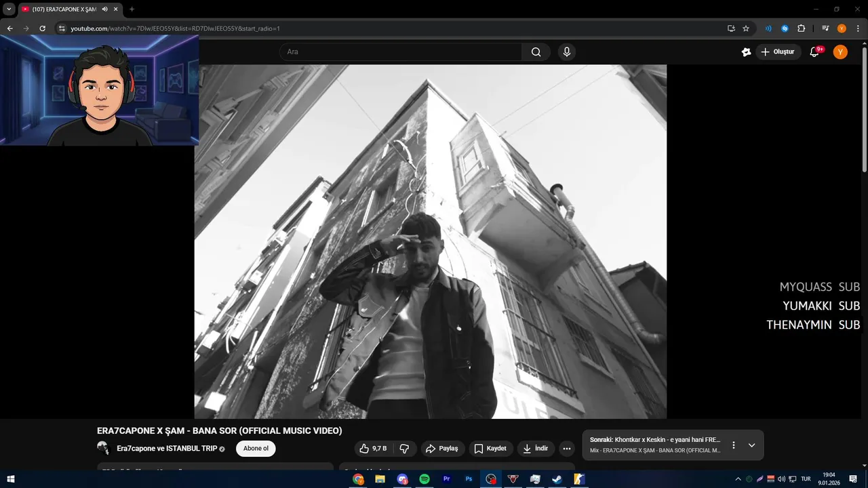Image resolution: width=868 pixels, height=488 pixels.
Task: Open the blue sound-wave extension icon
Action: pos(768,28)
